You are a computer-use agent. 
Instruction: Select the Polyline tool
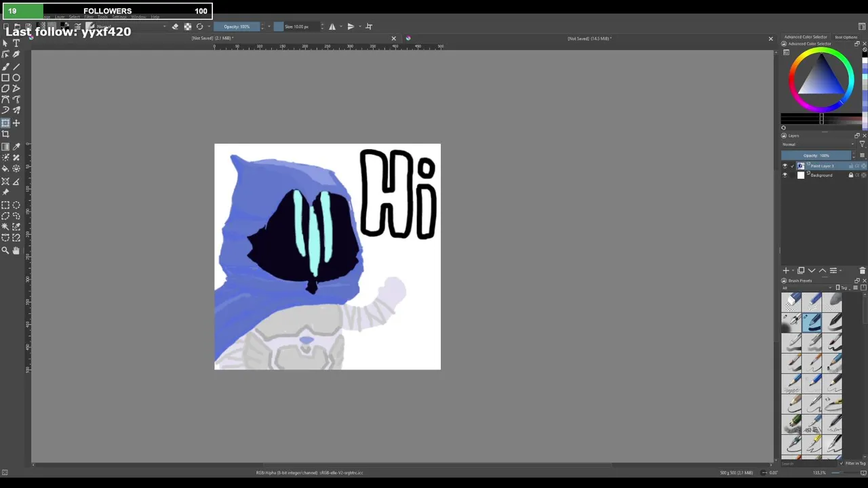(x=16, y=88)
